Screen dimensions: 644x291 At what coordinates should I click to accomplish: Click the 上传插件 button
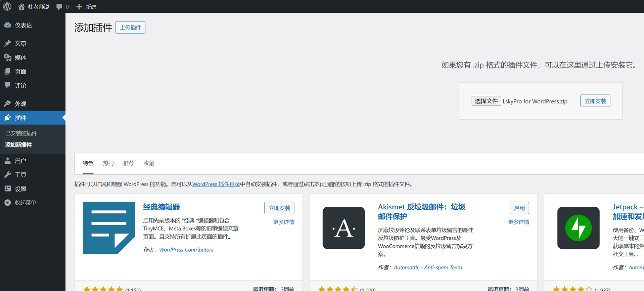click(130, 28)
